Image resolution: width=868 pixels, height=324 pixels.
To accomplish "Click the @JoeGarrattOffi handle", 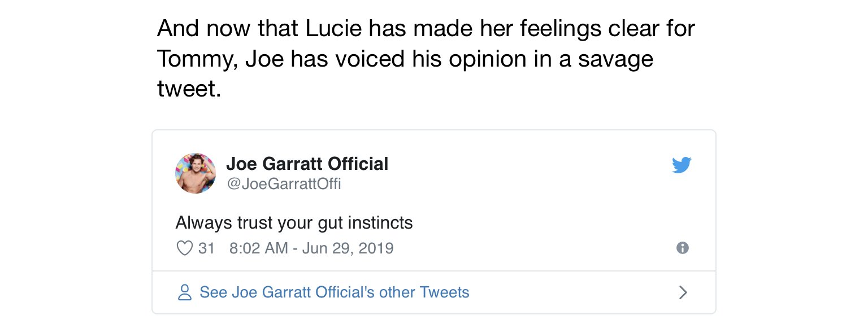I will pyautogui.click(x=284, y=184).
